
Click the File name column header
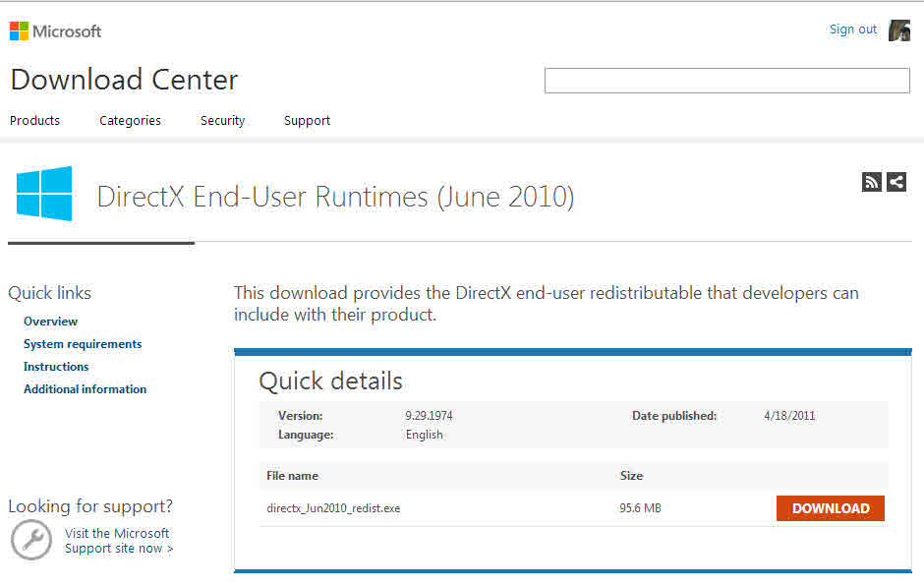292,476
